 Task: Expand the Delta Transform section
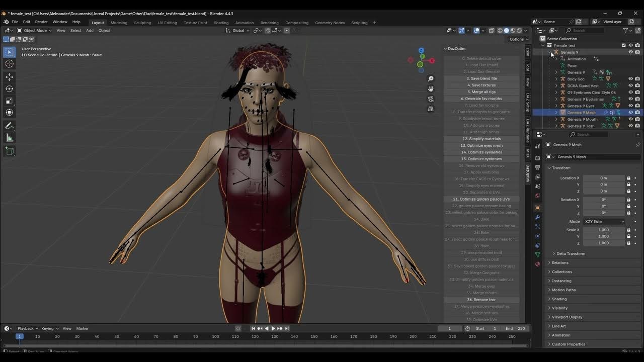tap(571, 254)
